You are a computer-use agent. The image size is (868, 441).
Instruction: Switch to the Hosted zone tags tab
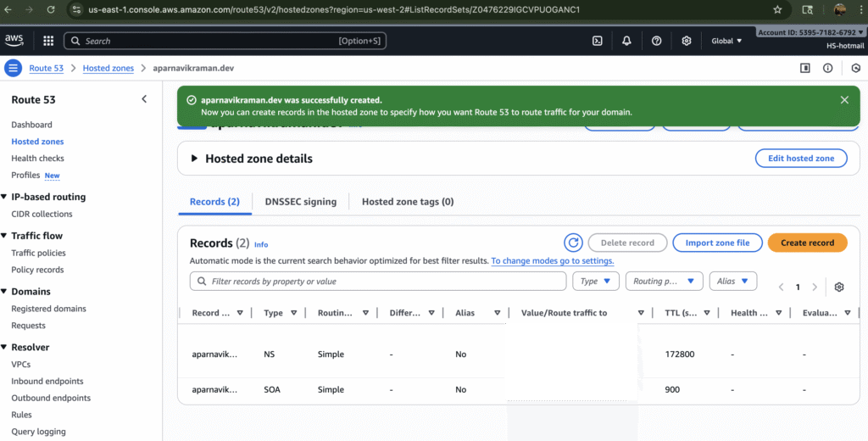click(407, 202)
